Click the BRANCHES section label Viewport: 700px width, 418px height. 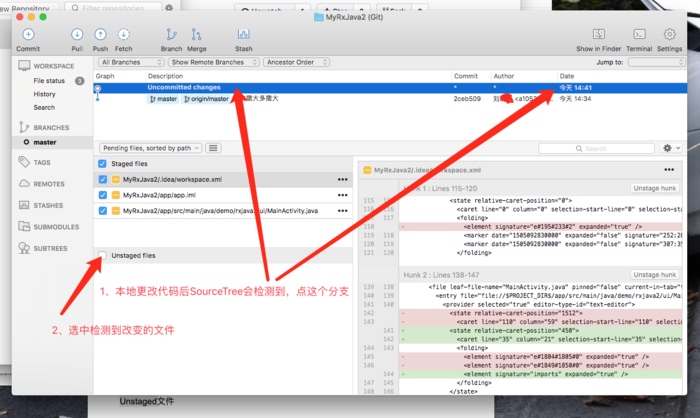point(51,128)
